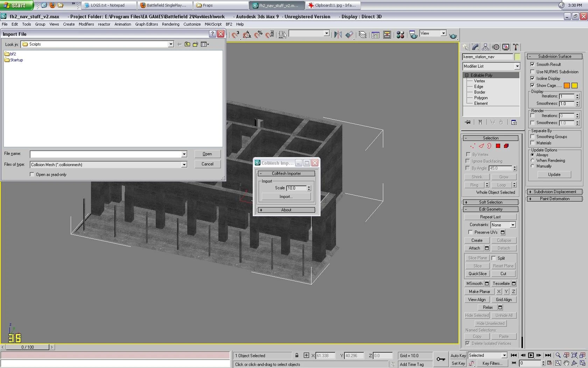Click the orange Show Cage color swatch

(567, 86)
